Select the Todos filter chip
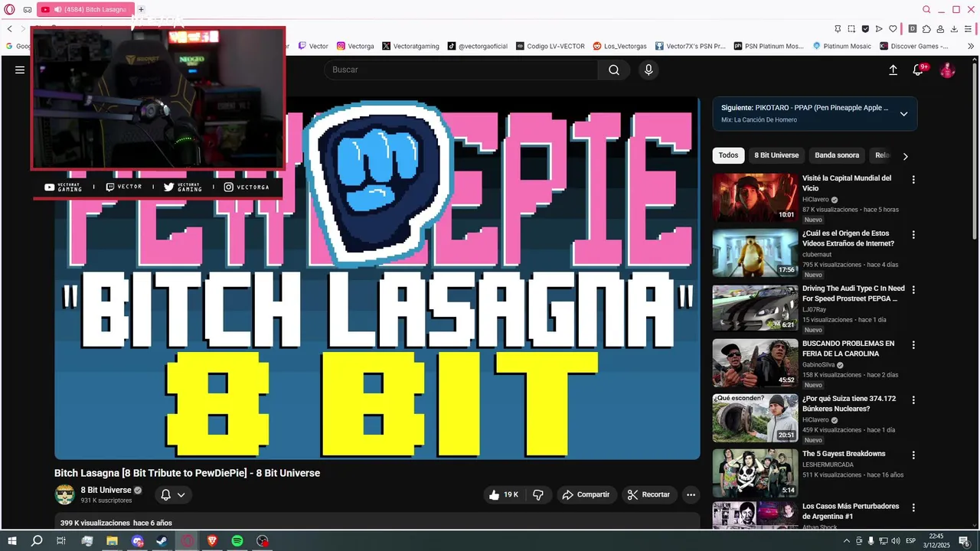Screen dimensions: 980x551 click(728, 155)
